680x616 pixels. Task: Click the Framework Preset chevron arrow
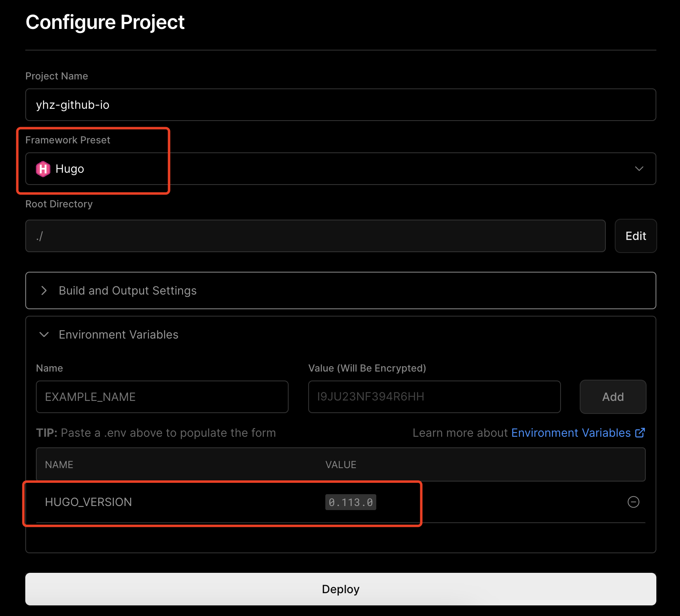coord(639,169)
